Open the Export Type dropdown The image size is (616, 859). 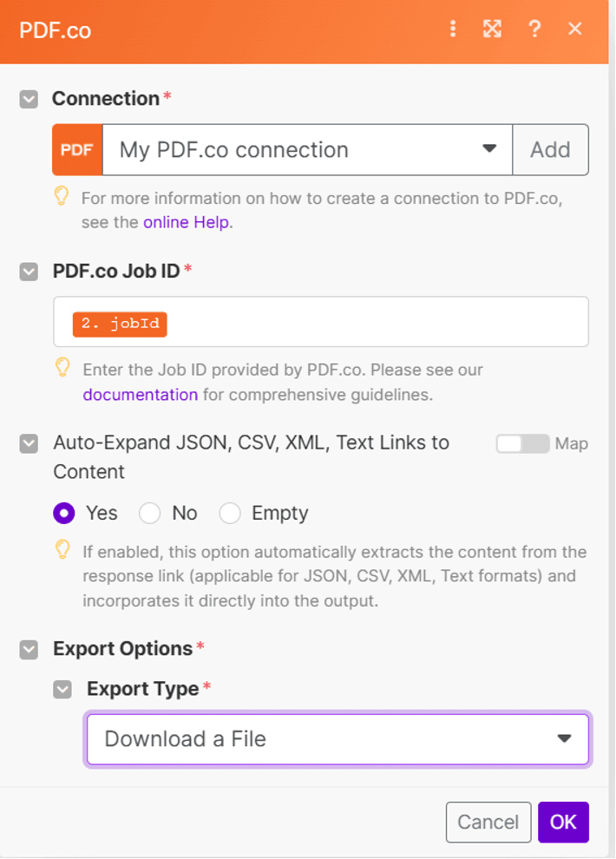click(337, 739)
